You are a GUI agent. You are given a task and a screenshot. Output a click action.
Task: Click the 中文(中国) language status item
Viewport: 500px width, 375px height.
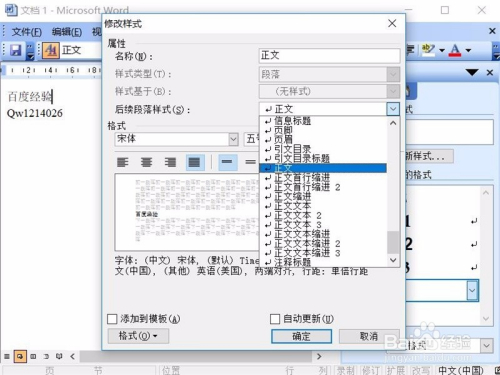[461, 370]
